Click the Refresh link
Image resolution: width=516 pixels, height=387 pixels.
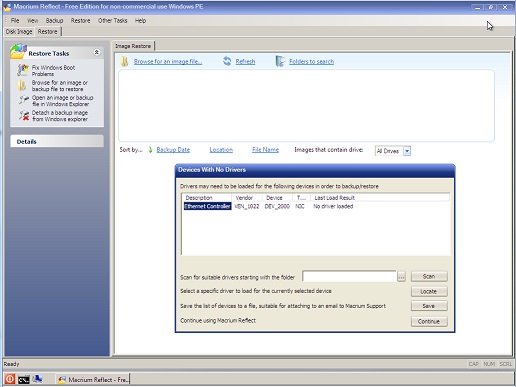245,62
